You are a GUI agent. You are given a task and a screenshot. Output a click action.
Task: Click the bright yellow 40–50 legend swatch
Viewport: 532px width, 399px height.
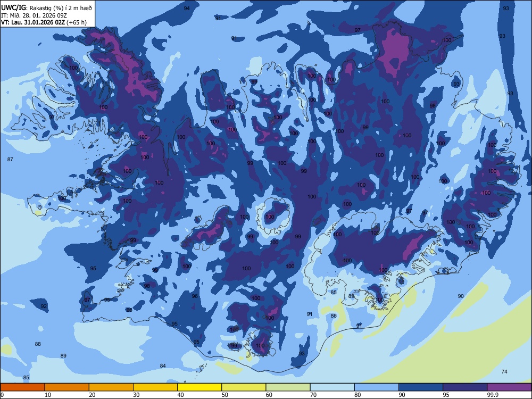pyautogui.click(x=199, y=387)
